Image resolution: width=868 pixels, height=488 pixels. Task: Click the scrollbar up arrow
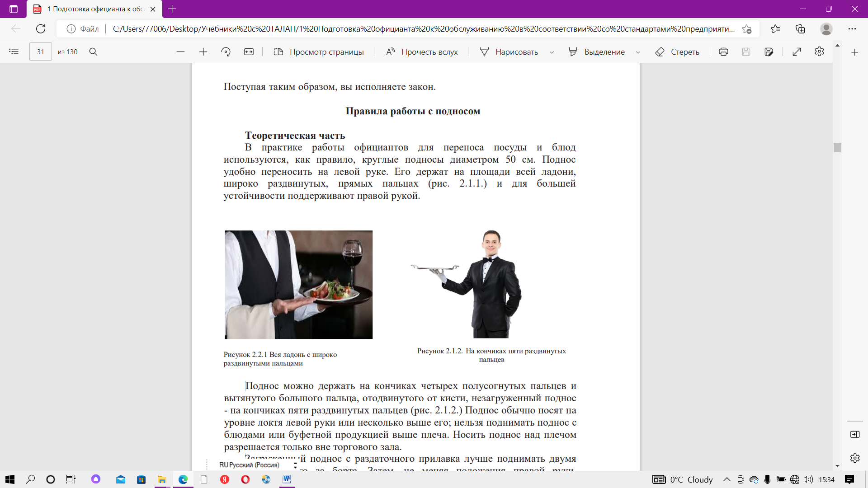837,46
